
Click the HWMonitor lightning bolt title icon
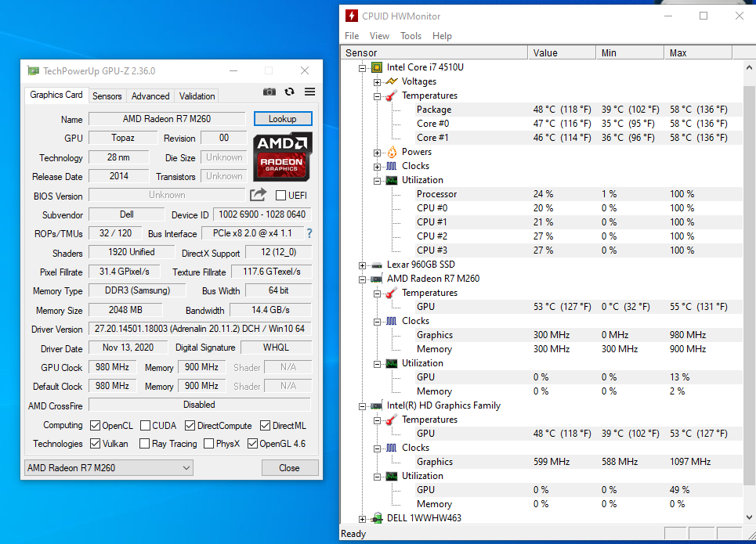[x=352, y=16]
